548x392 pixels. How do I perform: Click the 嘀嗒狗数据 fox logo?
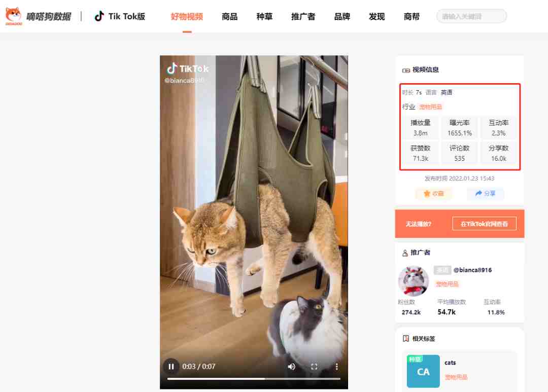[14, 16]
